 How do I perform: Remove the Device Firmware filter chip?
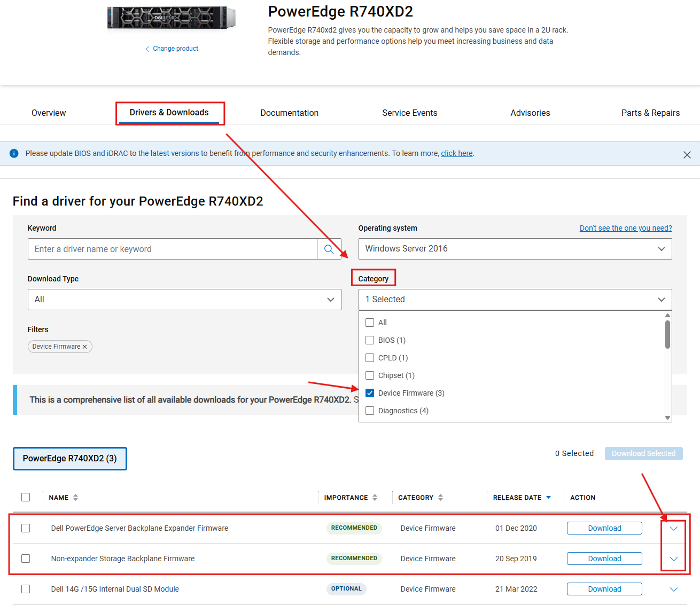[x=84, y=346]
